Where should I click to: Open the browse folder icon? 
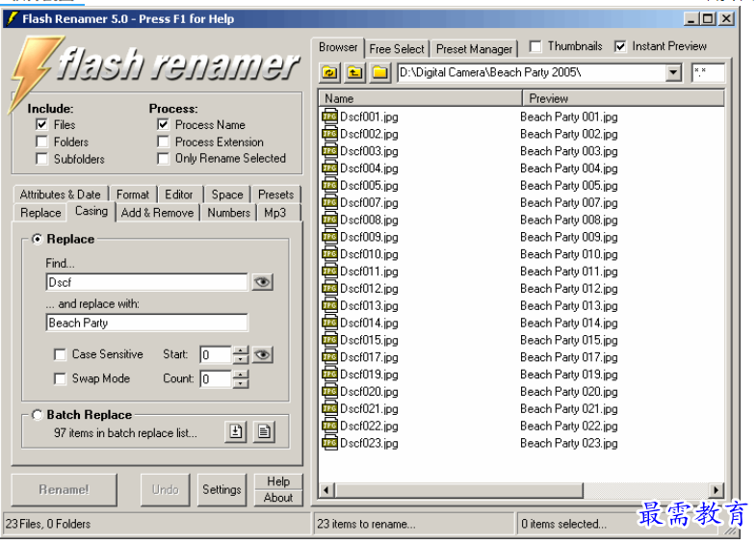pyautogui.click(x=380, y=73)
